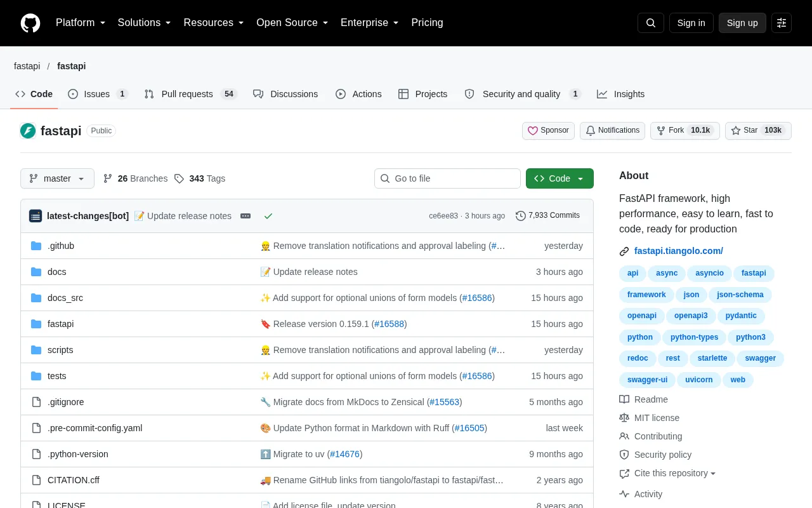Viewport: 812px width, 508px height.
Task: Click the .gitignore file icon
Action: coord(36,402)
